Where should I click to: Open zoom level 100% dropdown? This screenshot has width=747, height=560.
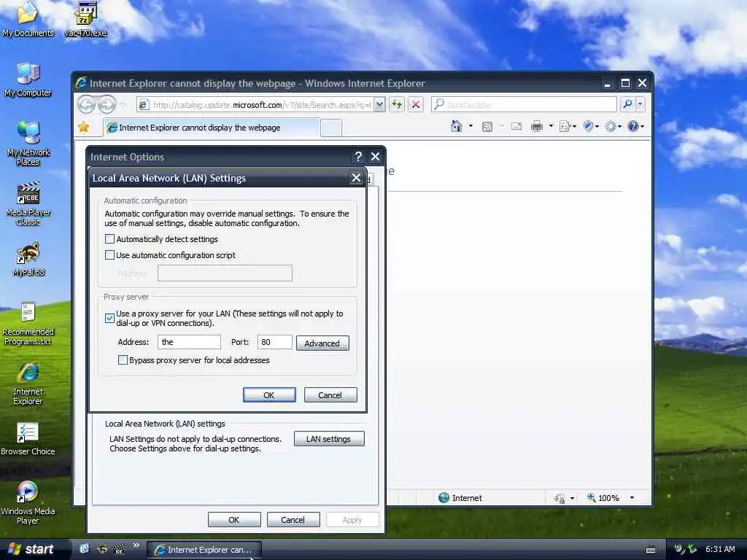632,498
